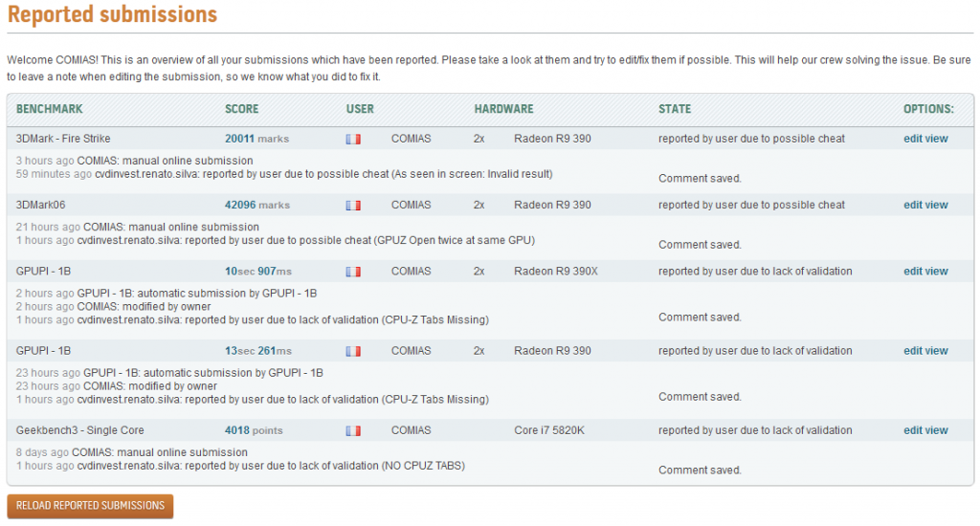
Task: Select the 3DMark - Fire Strike benchmark name
Action: click(63, 139)
